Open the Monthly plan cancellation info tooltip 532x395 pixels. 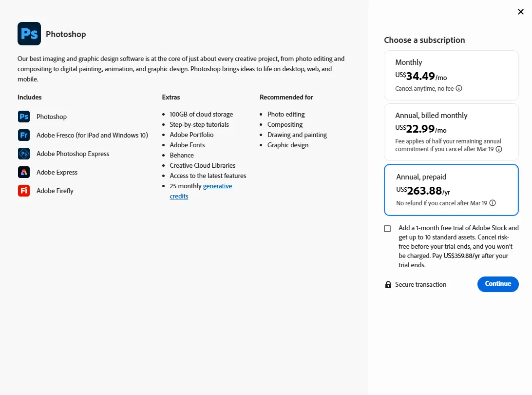459,88
